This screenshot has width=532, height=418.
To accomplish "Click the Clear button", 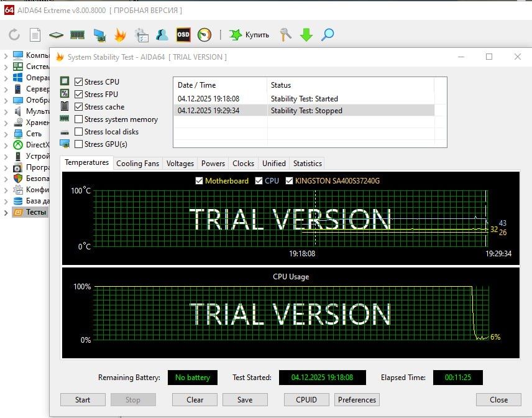I will coord(195,400).
